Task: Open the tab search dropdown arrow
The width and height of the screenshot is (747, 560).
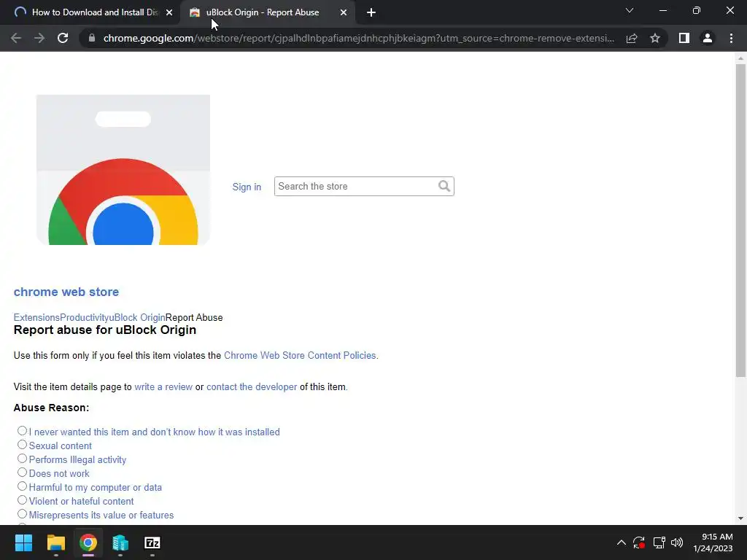Action: pyautogui.click(x=630, y=10)
